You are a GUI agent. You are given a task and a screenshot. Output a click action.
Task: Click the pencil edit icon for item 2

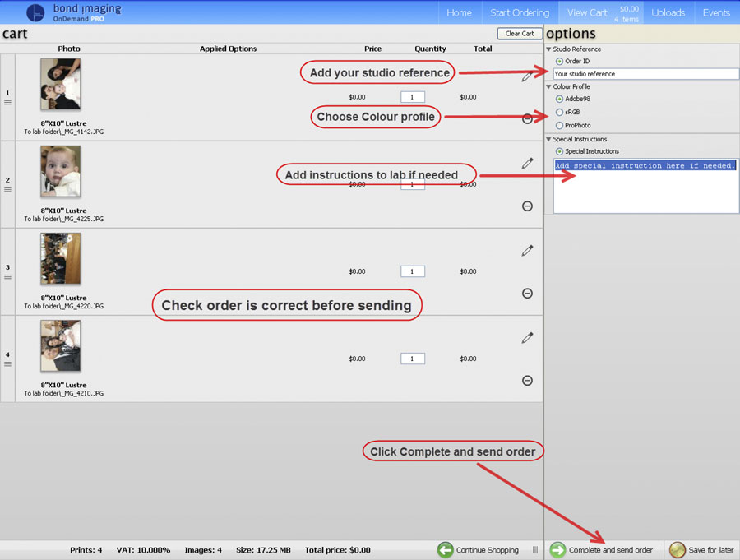click(528, 163)
